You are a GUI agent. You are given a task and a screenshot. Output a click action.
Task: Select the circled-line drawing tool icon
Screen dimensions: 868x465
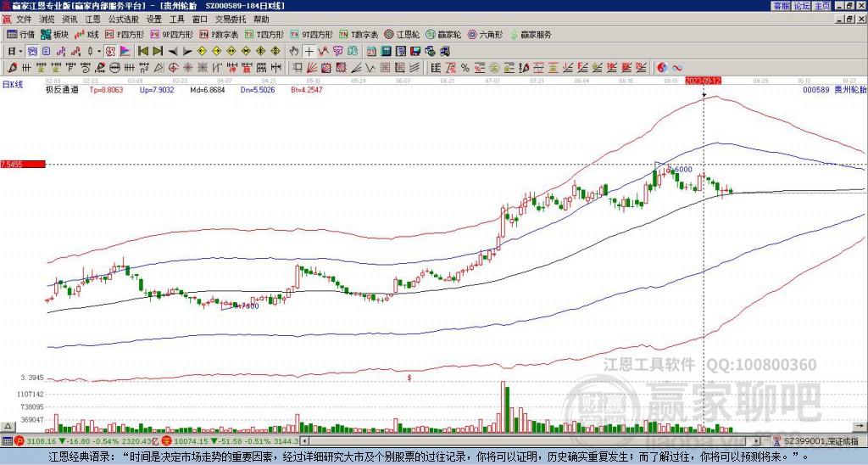[x=114, y=68]
